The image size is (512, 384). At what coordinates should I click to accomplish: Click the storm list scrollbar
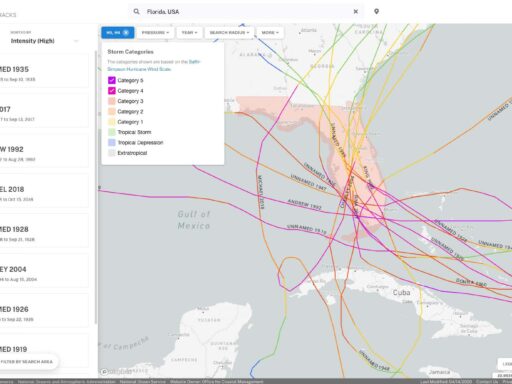pyautogui.click(x=96, y=187)
